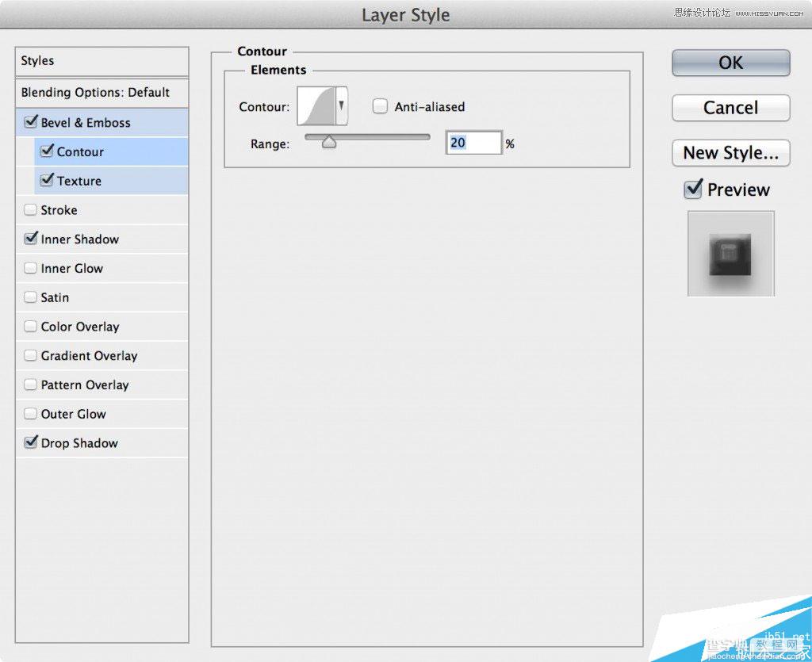Viewport: 812px width, 662px height.
Task: Uncheck the Drop Shadow checkbox
Action: tap(31, 442)
